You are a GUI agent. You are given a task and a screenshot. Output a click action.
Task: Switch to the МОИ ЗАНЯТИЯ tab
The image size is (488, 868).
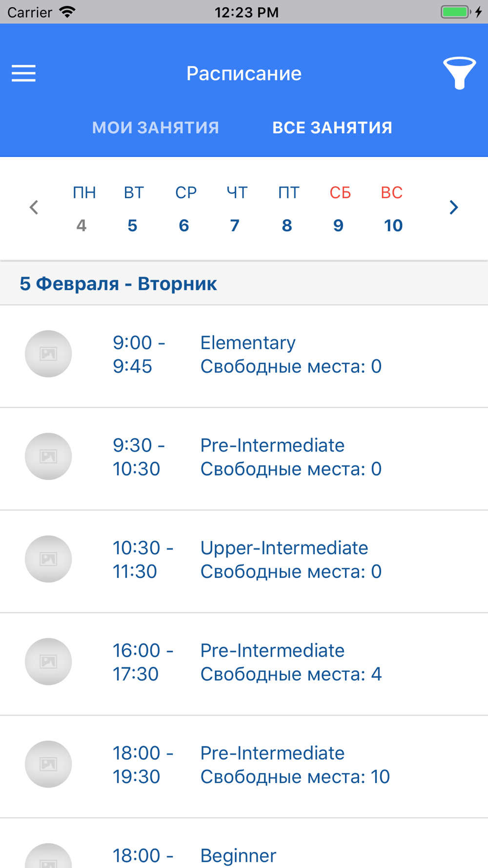[x=155, y=128]
